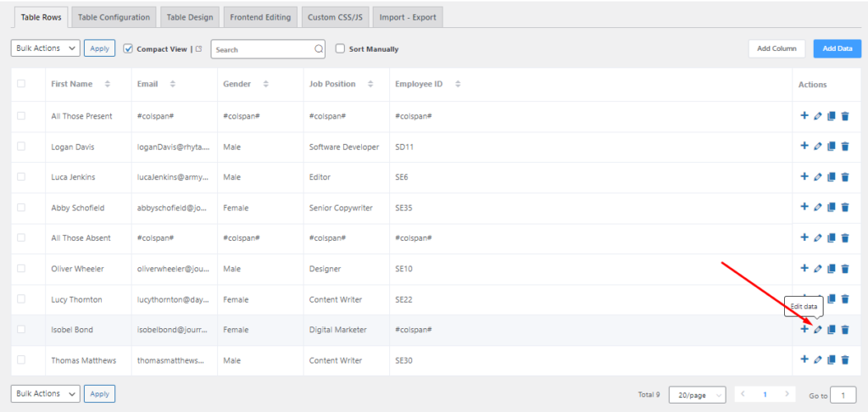Screen dimensions: 868x412
Task: Switch to the Table Design tab
Action: (190, 17)
